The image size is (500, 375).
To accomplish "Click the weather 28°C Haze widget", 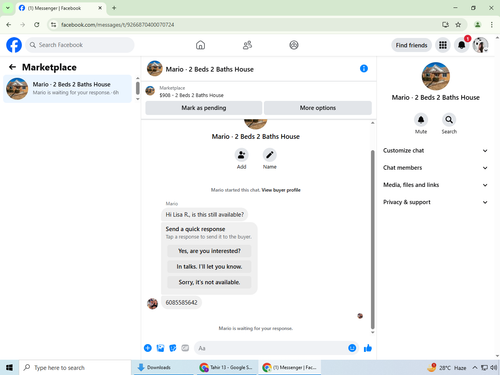I will tap(447, 368).
